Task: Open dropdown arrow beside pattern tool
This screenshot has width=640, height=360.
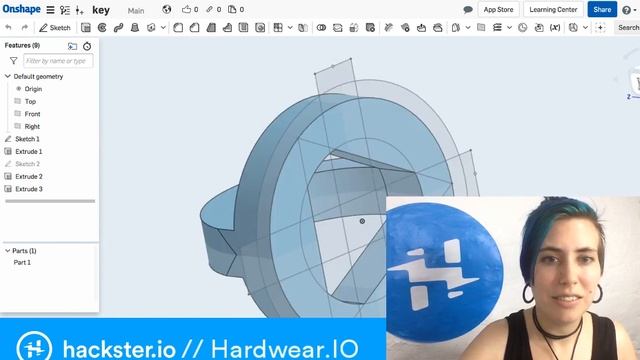Action: tap(290, 28)
